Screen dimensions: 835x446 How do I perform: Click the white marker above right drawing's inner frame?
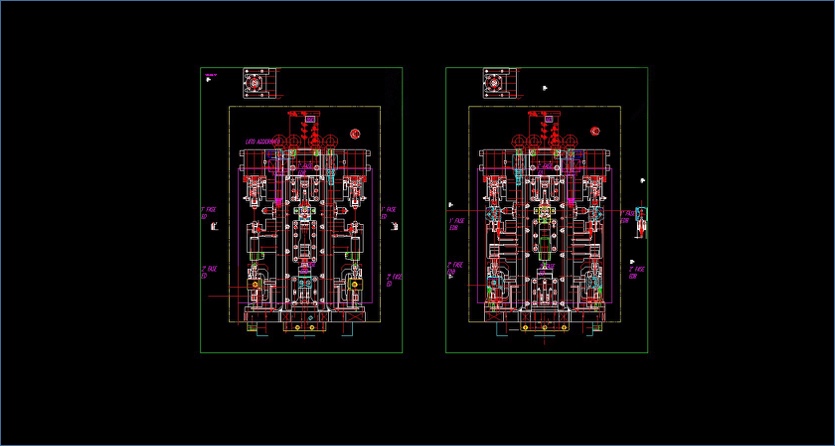545,88
